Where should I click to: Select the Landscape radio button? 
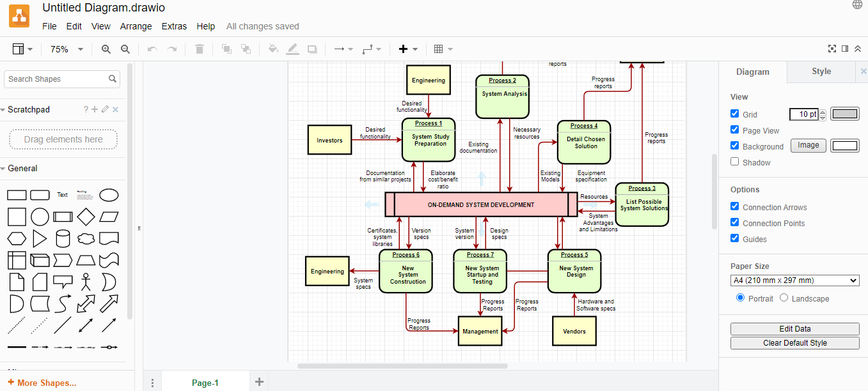(784, 298)
